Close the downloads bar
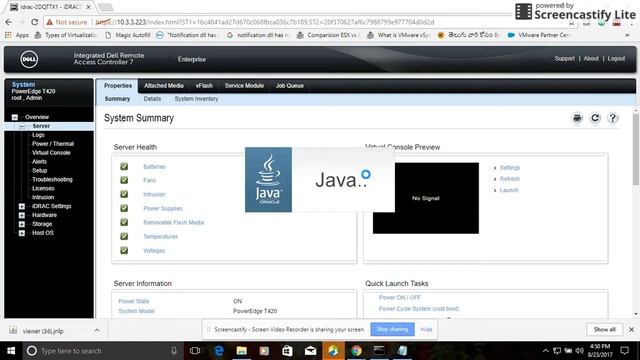Image resolution: width=640 pixels, height=360 pixels. [x=631, y=329]
